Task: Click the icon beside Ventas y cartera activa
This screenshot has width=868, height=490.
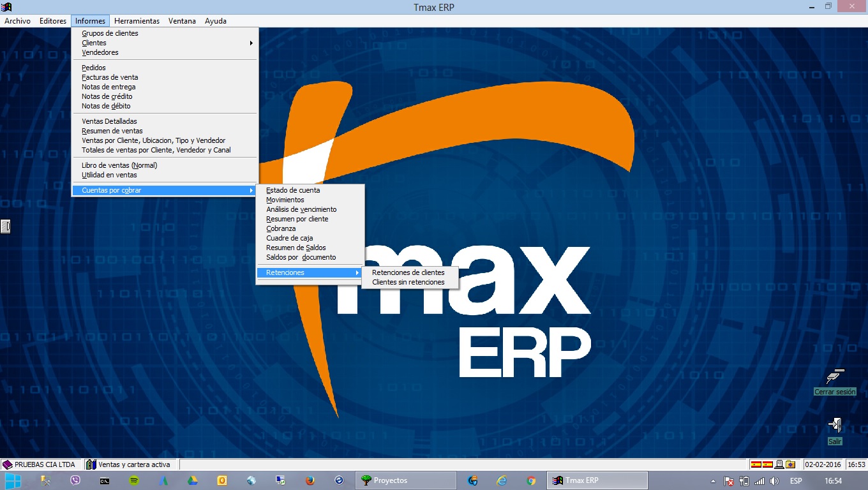Action: [x=91, y=464]
